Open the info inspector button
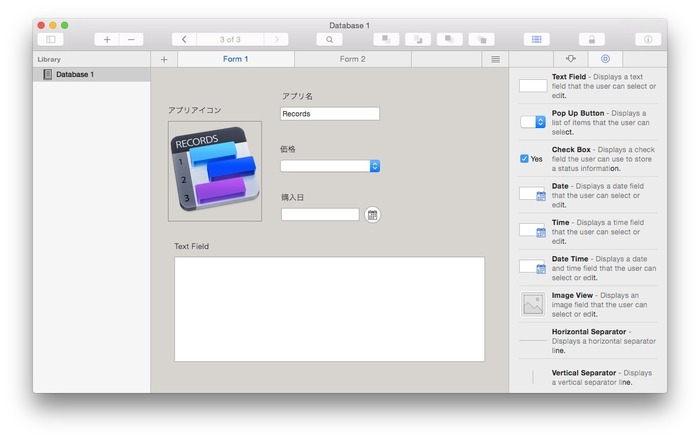This screenshot has height=440, width=700. click(x=648, y=39)
